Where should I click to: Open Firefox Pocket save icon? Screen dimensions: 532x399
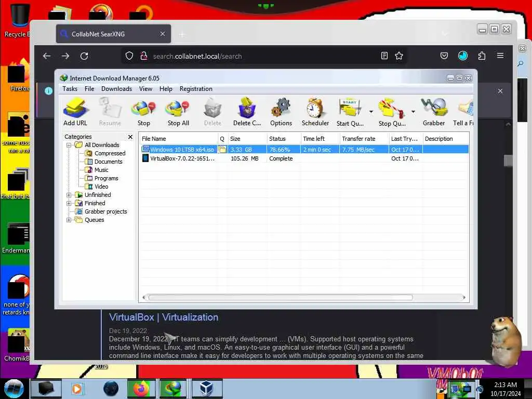(444, 56)
